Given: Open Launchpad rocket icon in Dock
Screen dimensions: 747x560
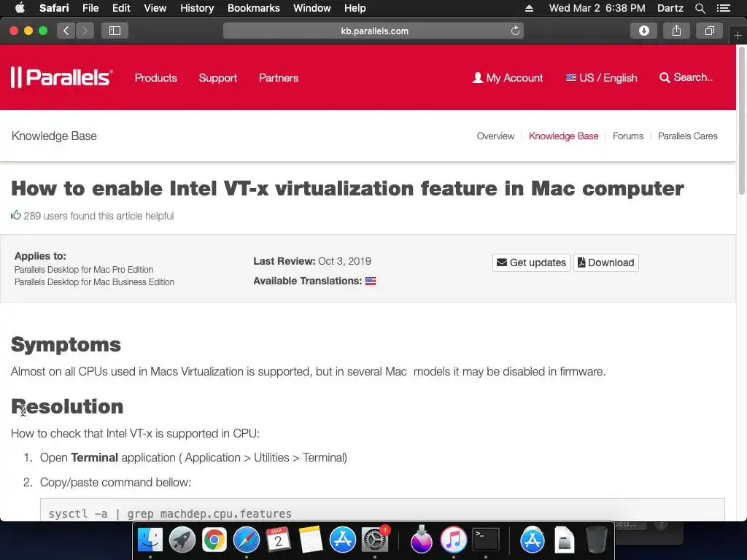Looking at the screenshot, I should 182,540.
